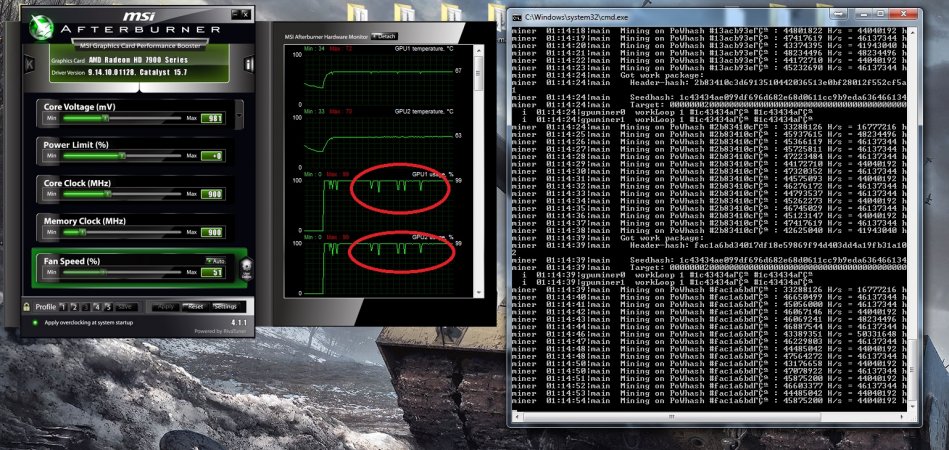Open Afterburner Settings

click(x=225, y=307)
